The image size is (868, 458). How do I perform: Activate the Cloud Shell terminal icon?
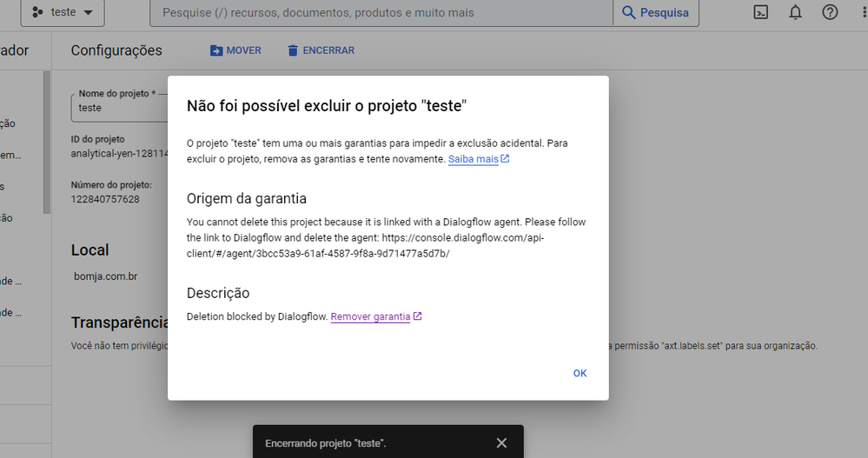pyautogui.click(x=761, y=12)
